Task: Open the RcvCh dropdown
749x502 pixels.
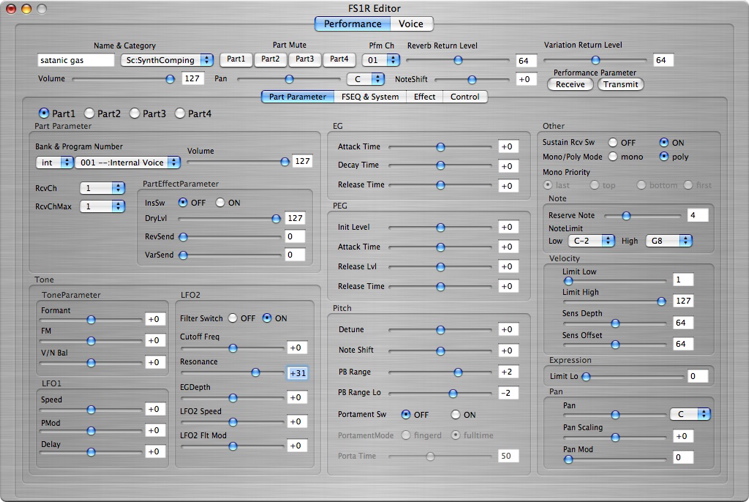Action: click(x=102, y=188)
